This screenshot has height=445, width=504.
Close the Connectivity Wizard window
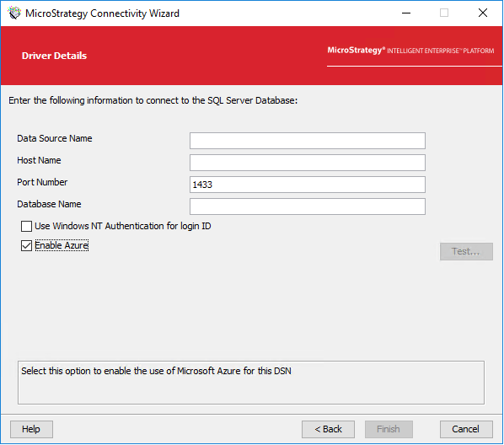pyautogui.click(x=483, y=13)
